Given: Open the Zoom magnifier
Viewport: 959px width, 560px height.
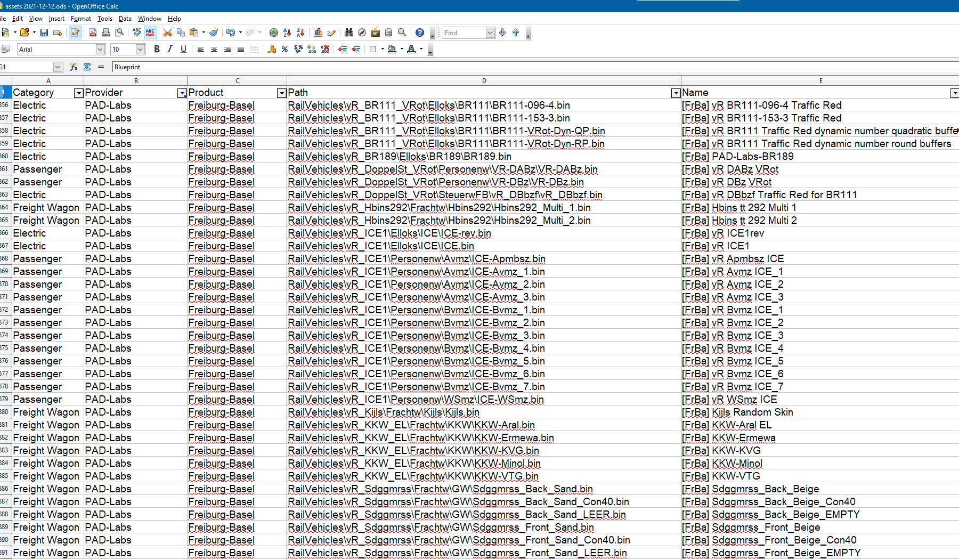Looking at the screenshot, I should pyautogui.click(x=402, y=33).
